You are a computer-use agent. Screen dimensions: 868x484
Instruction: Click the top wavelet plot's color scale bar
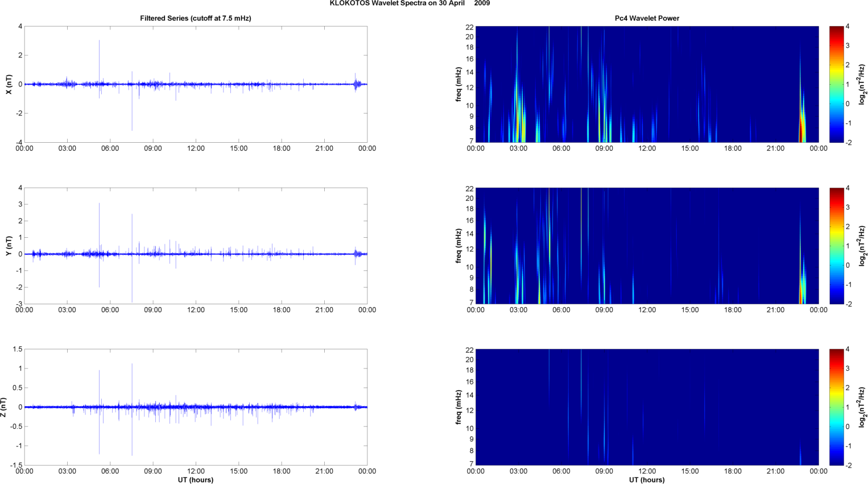click(836, 84)
